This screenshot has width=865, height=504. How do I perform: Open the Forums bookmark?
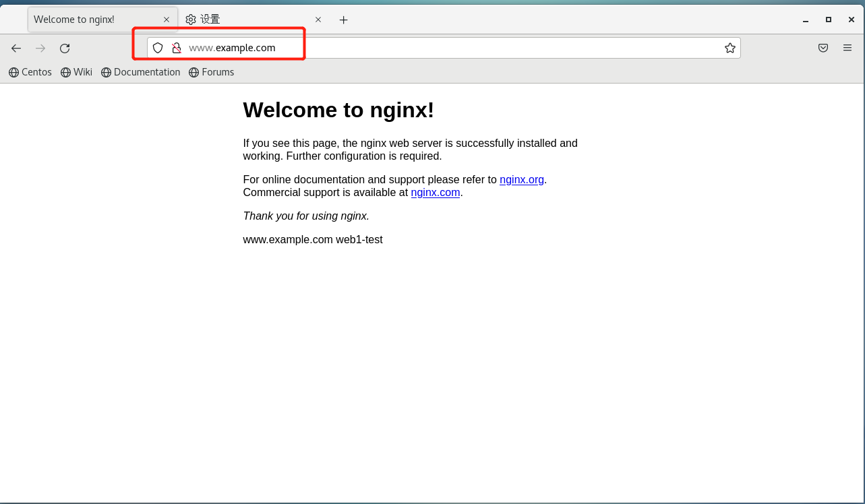click(x=212, y=72)
